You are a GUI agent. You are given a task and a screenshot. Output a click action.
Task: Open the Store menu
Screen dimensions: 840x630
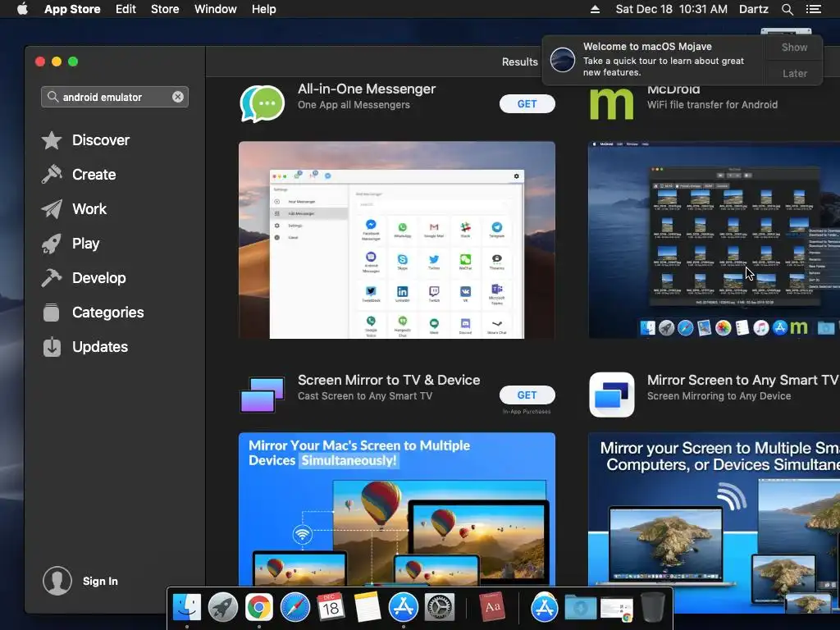pos(165,9)
